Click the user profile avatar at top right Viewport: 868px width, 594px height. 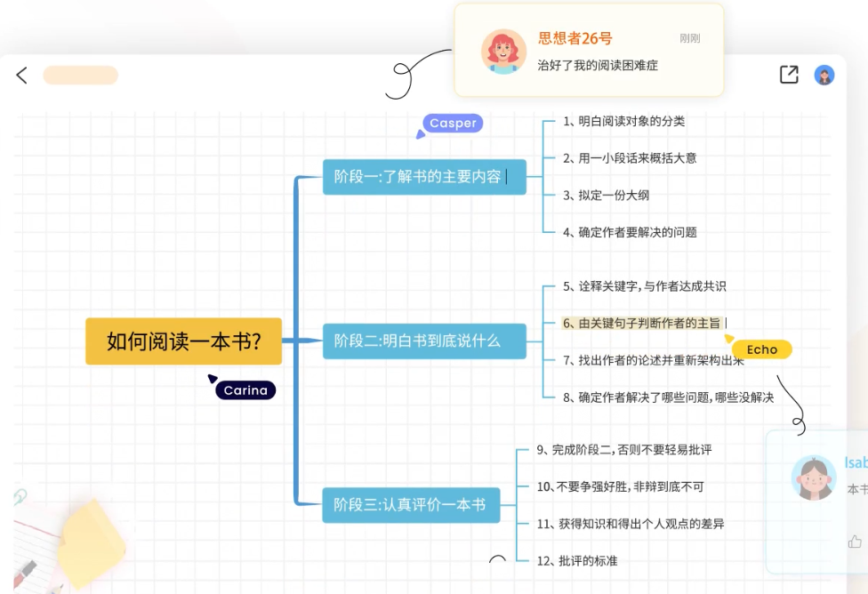pos(824,75)
